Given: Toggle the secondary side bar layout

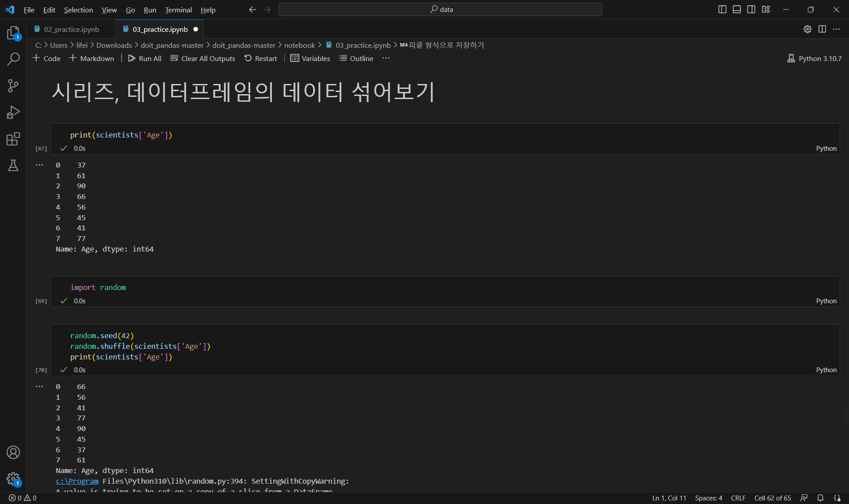Looking at the screenshot, I should click(x=751, y=9).
